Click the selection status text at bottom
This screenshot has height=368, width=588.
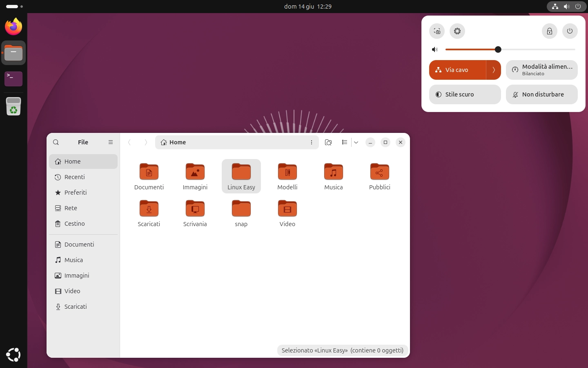[343, 350]
